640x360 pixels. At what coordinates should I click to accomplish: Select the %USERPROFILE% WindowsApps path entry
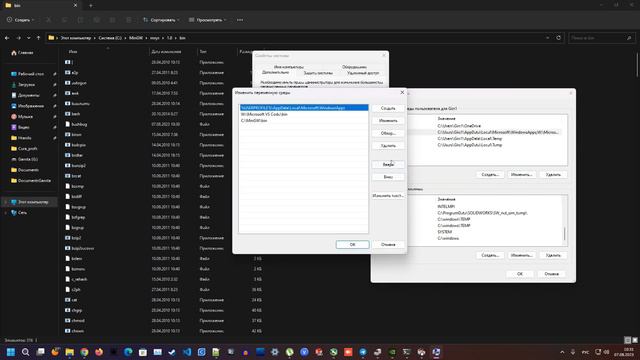click(304, 108)
